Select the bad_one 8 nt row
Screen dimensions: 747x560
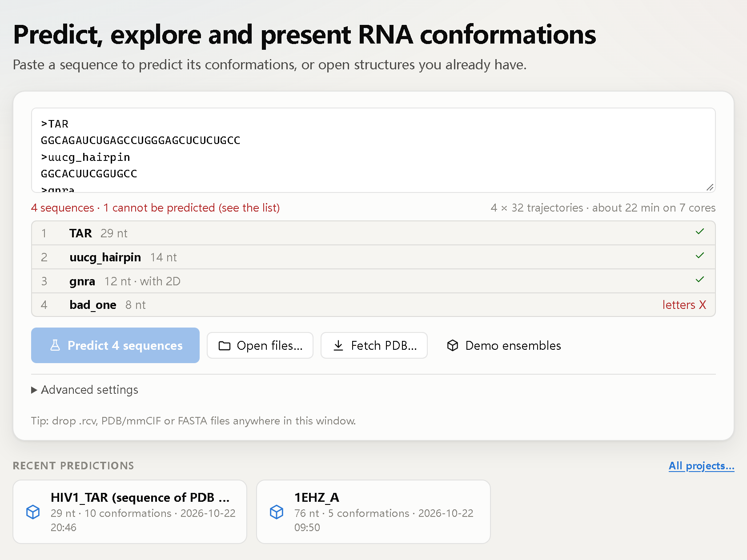tap(373, 305)
